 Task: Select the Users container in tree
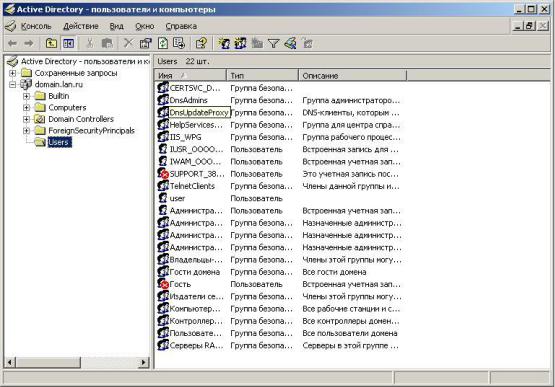59,142
